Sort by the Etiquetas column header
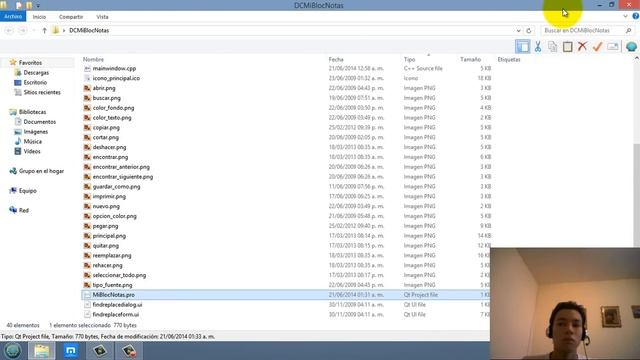Image resolution: width=640 pixels, height=360 pixels. pyautogui.click(x=509, y=60)
